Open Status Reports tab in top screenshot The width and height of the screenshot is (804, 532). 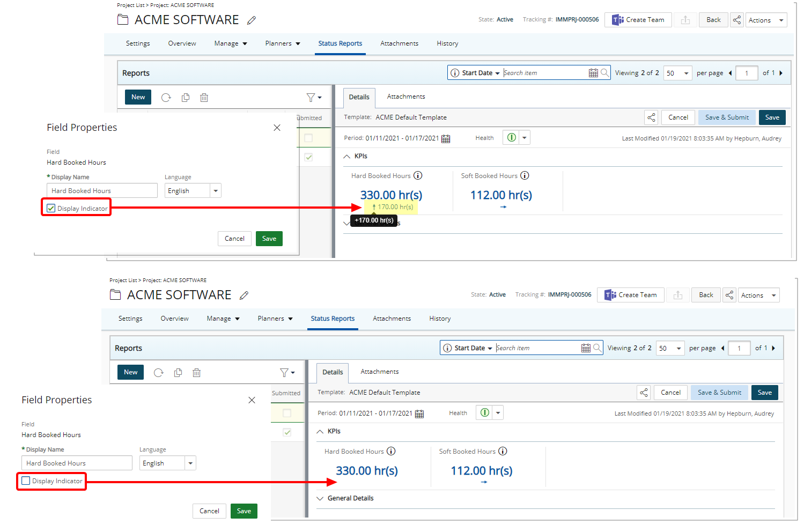(340, 43)
